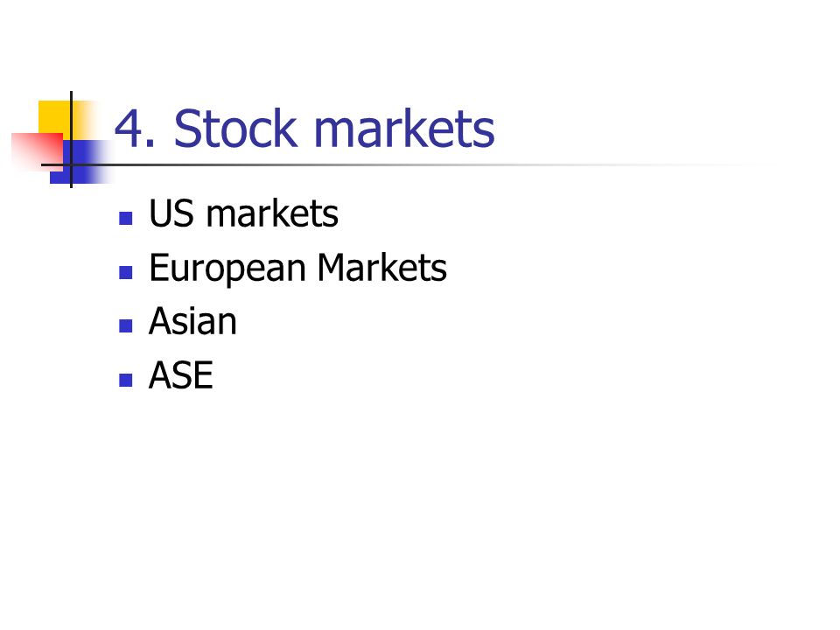Select the bullet marker beside Asian
840x630 pixels.
point(125,326)
